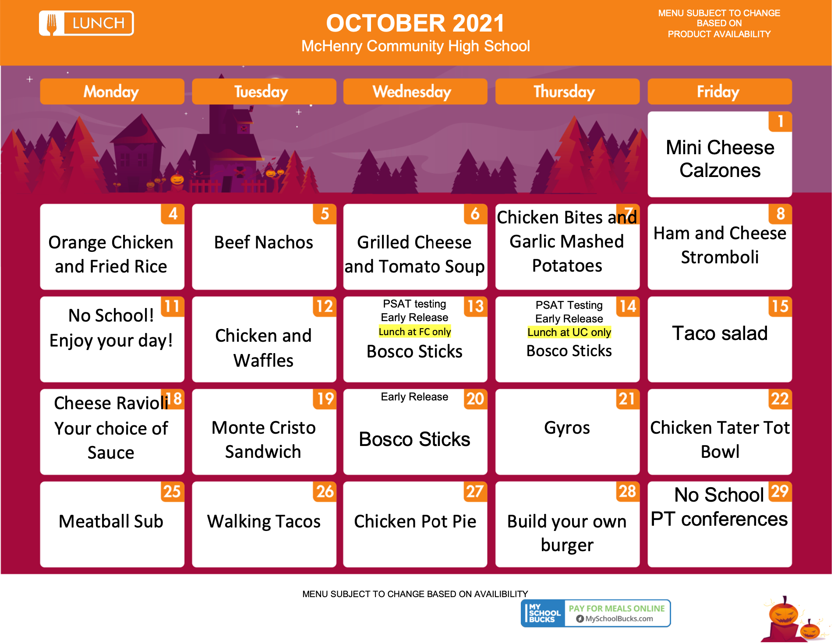The image size is (834, 644).
Task: Click the October 2021 title
Action: [x=415, y=23]
